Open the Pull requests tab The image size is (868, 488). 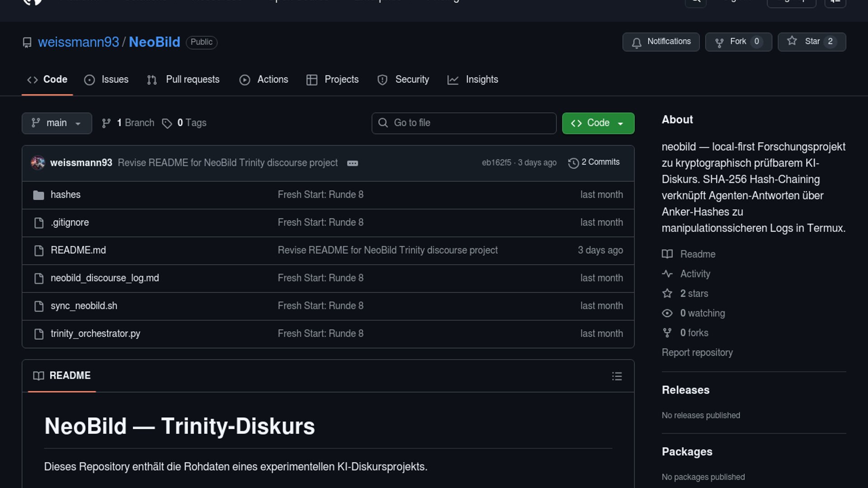click(184, 80)
